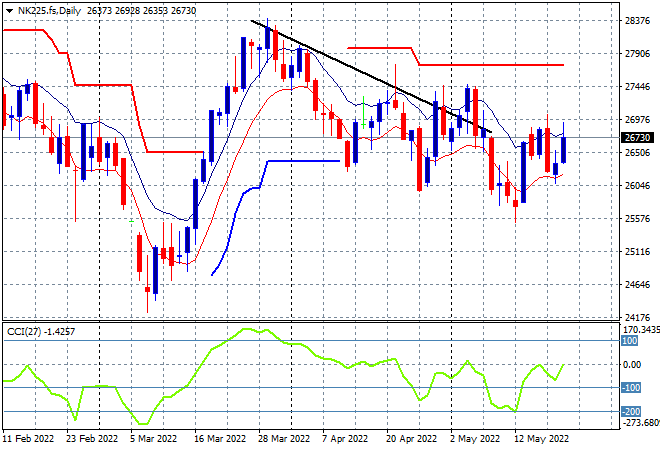Click the 24176 price axis label
Screen dimensions: 660x450
[x=637, y=317]
